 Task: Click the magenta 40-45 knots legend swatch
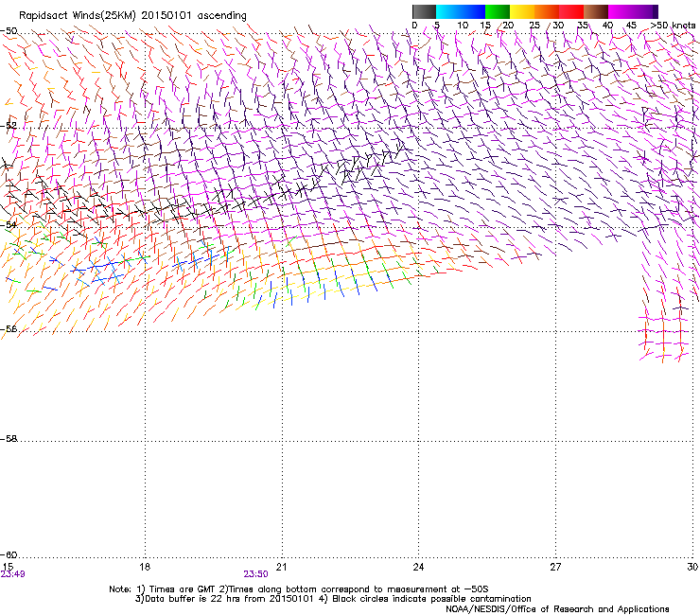pos(621,11)
